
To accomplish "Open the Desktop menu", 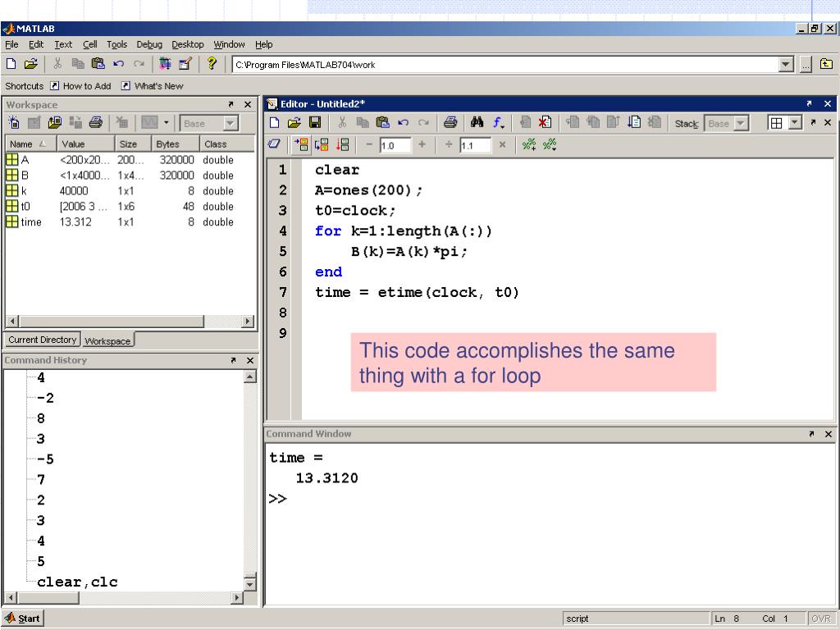I will tap(188, 44).
